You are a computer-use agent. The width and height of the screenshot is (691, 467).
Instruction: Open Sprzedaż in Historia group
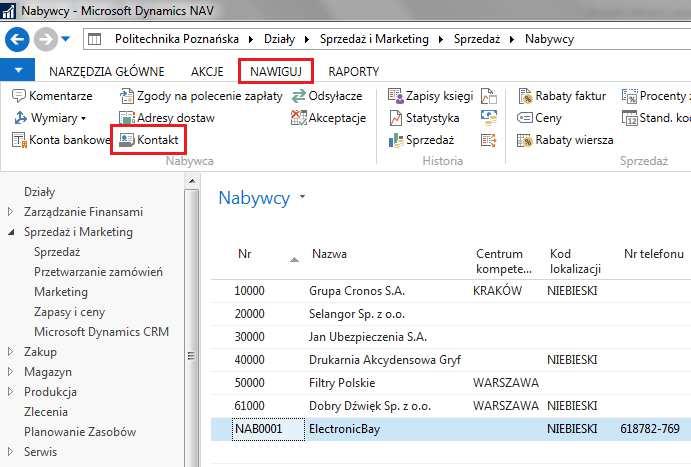pyautogui.click(x=421, y=140)
